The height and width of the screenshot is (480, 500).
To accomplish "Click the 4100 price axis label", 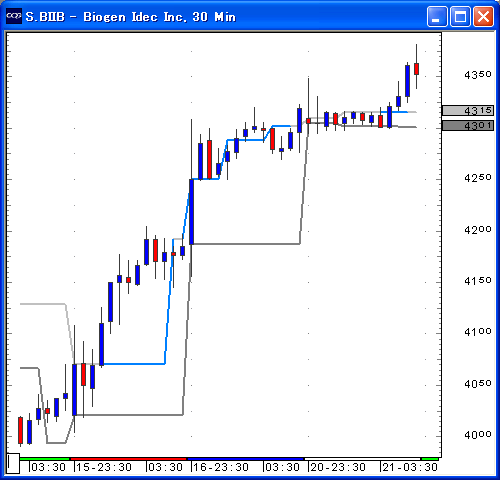I will pyautogui.click(x=478, y=332).
